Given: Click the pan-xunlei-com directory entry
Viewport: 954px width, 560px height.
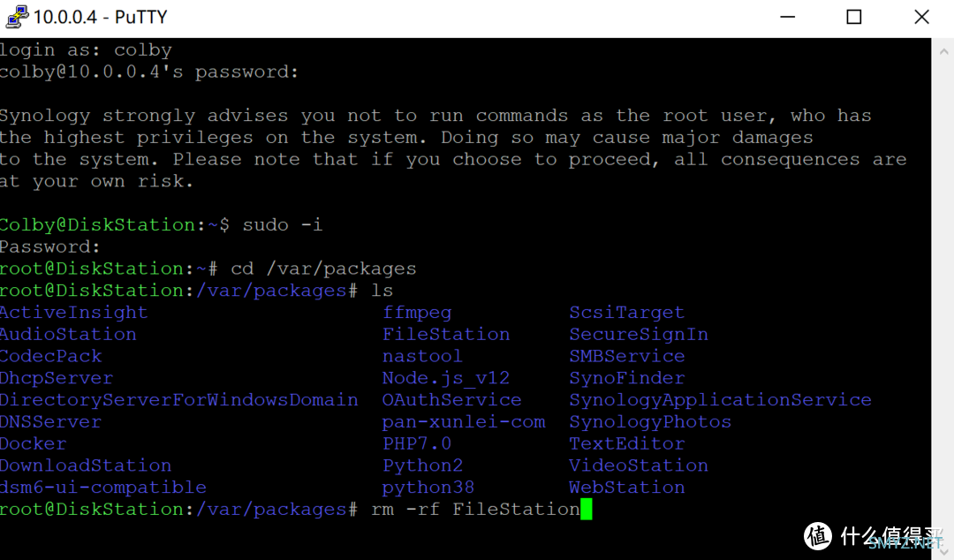Looking at the screenshot, I should tap(464, 422).
